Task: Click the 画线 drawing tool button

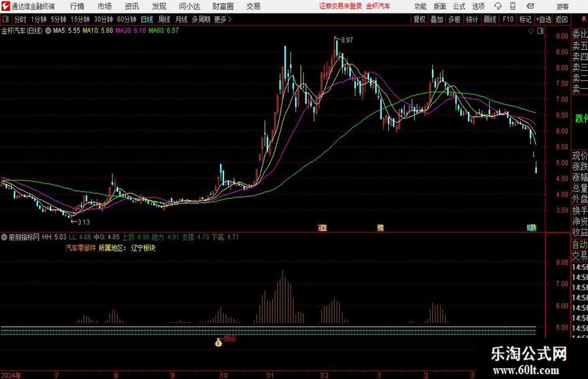Action: tap(490, 19)
